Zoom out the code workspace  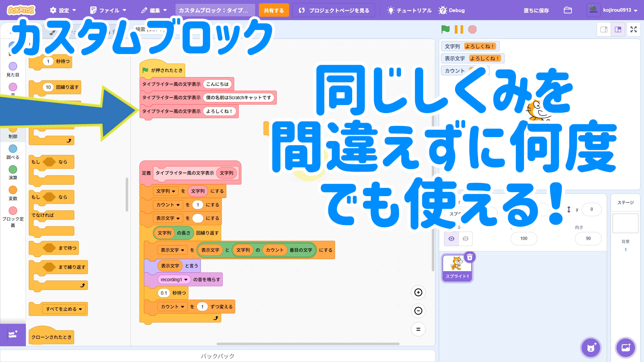(x=418, y=311)
